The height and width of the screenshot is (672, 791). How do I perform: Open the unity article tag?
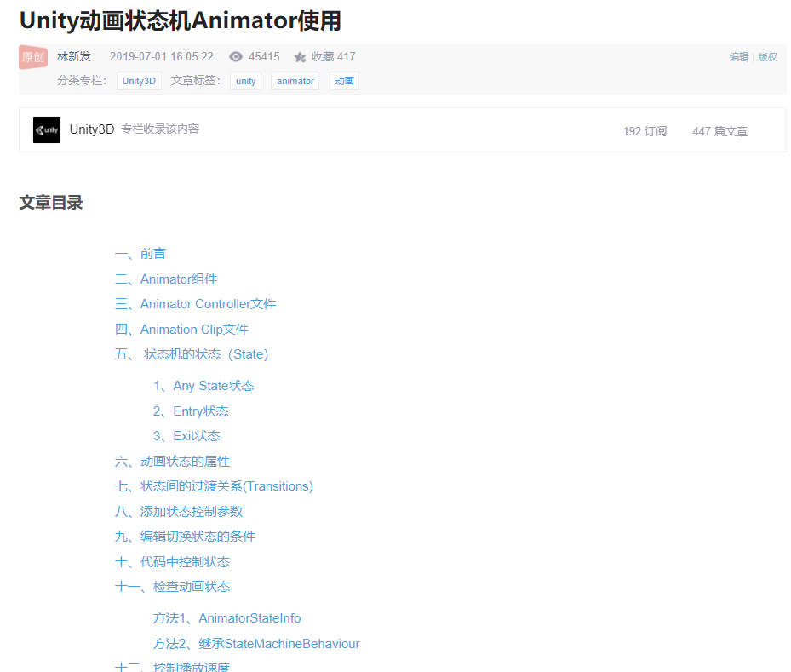point(246,81)
